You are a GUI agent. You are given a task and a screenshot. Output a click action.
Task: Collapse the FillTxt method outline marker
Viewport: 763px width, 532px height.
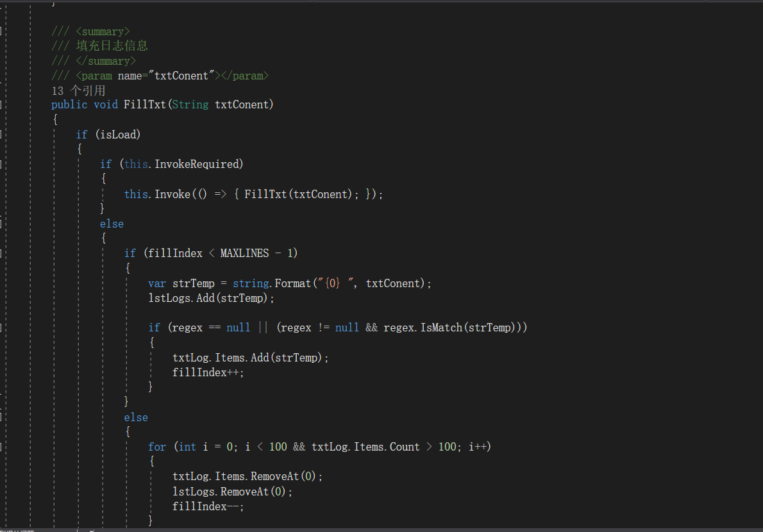pos(2,104)
